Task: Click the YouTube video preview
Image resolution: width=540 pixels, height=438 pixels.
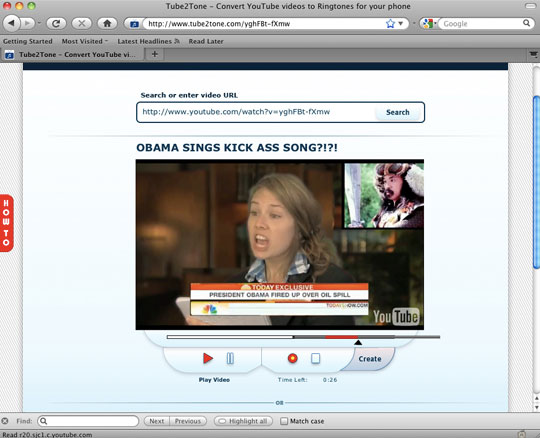Action: pyautogui.click(x=280, y=244)
